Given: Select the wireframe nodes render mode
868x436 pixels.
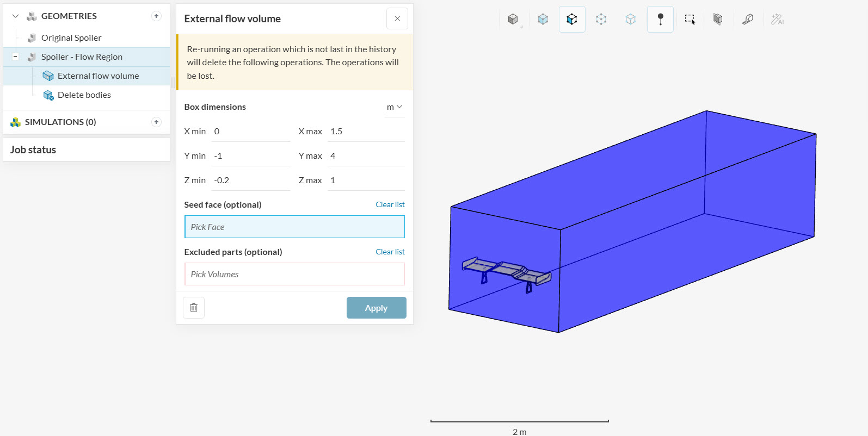Looking at the screenshot, I should coord(601,20).
